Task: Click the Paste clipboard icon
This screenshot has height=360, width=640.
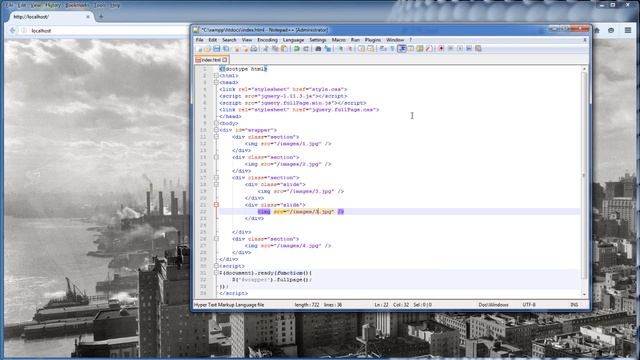Action: 284,49
